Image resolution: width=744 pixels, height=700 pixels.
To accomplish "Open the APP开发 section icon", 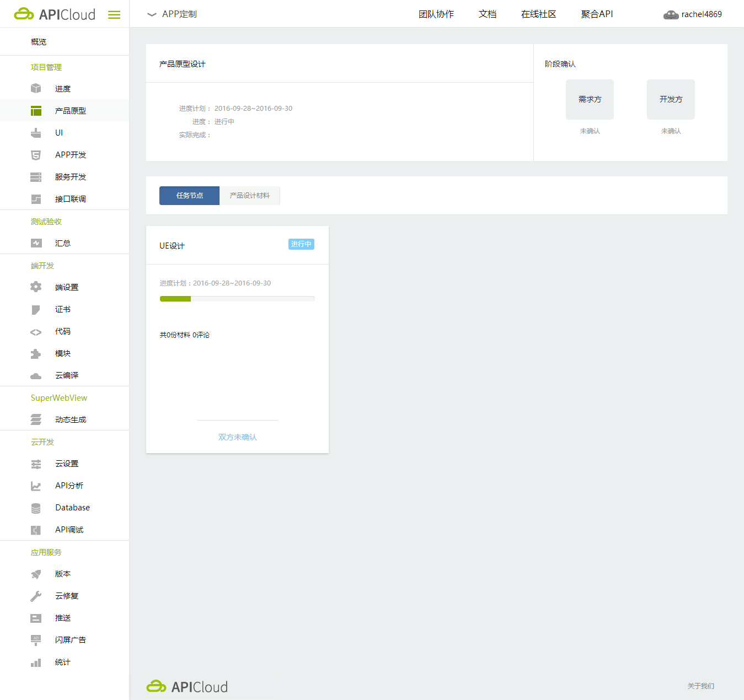I will (x=35, y=155).
